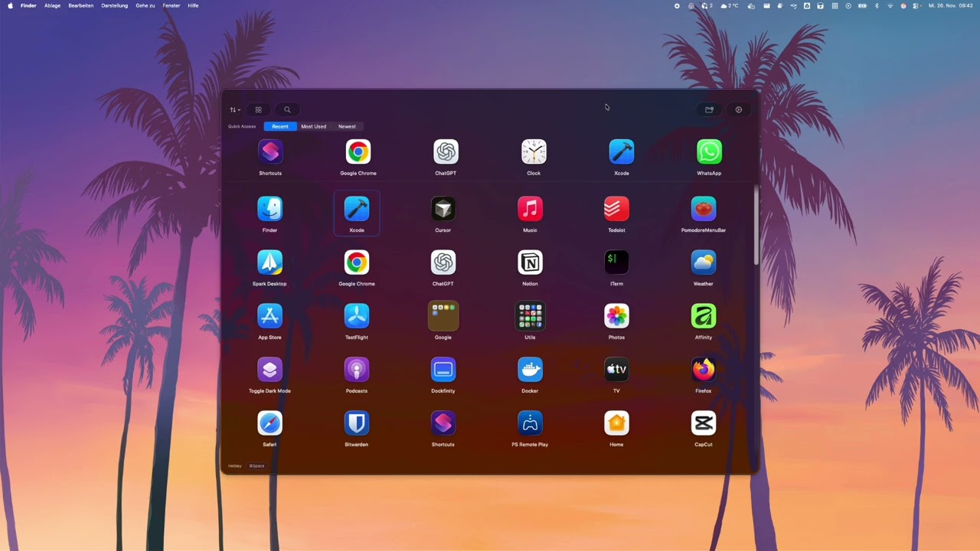The image size is (980, 551).
Task: Open Podcasts
Action: pos(357,369)
